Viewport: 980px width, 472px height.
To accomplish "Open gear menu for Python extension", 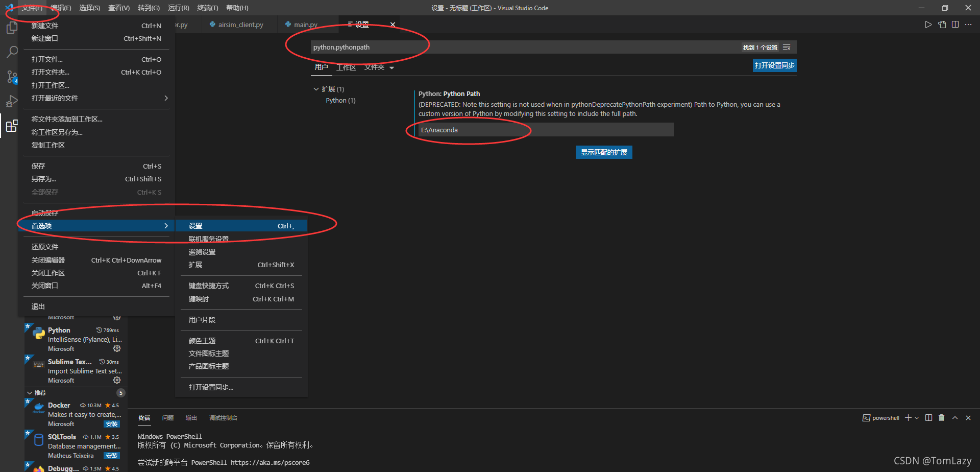I will pos(117,348).
